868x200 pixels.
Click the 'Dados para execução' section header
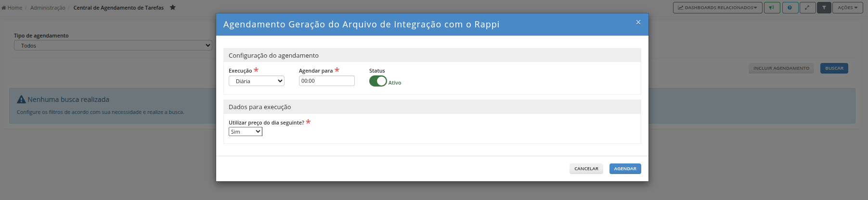click(x=432, y=107)
